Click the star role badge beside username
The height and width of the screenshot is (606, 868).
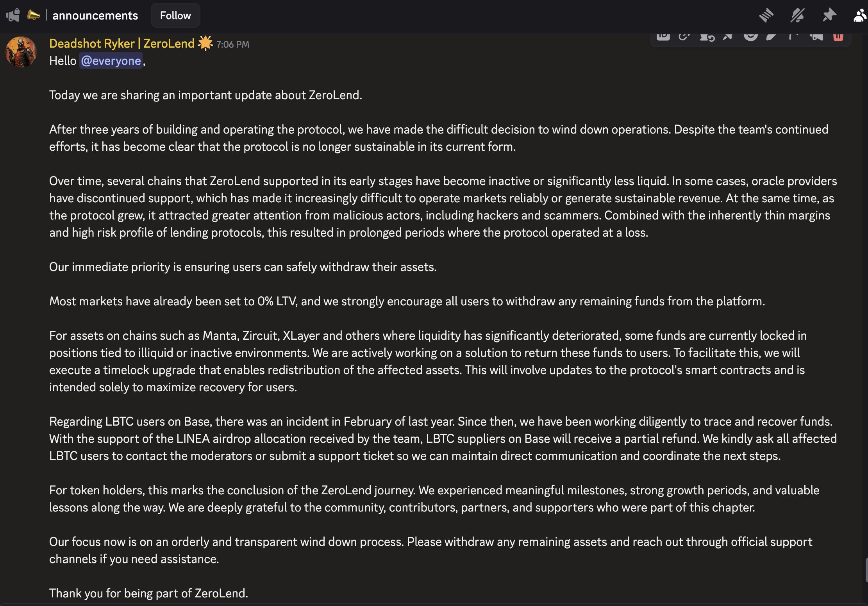205,43
